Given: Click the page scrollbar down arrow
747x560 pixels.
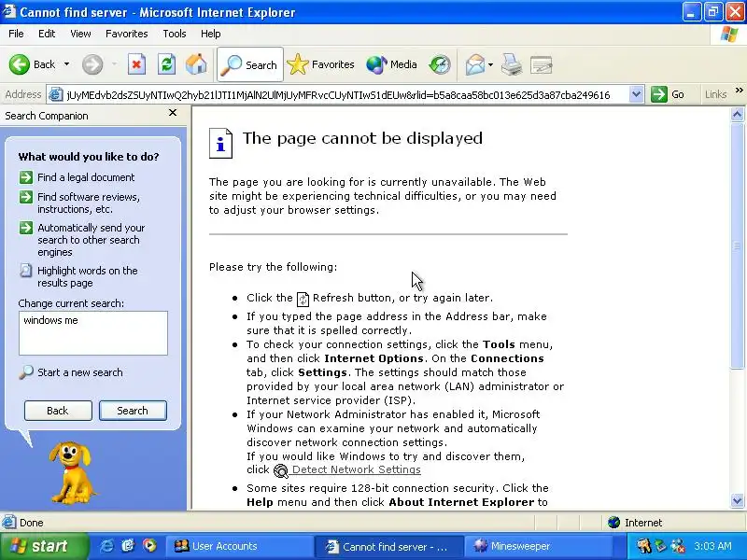Looking at the screenshot, I should [737, 500].
